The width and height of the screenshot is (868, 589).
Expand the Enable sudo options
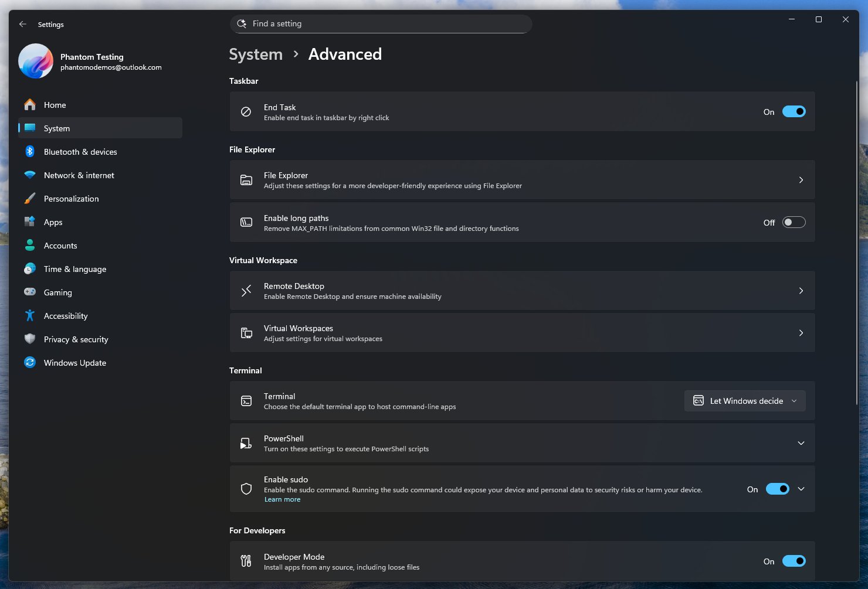(801, 488)
